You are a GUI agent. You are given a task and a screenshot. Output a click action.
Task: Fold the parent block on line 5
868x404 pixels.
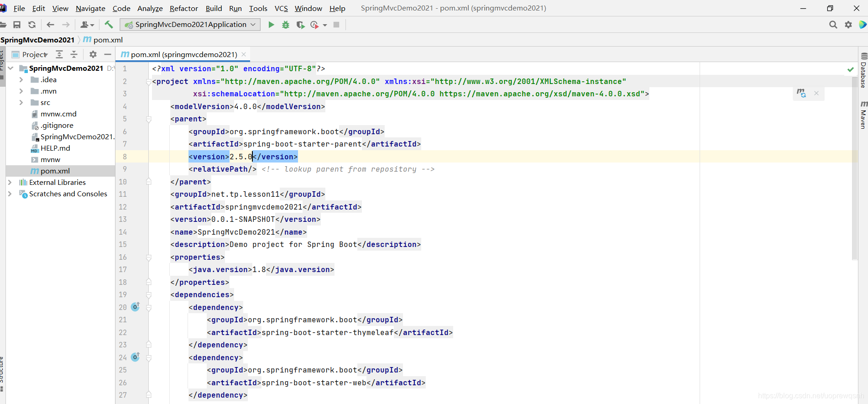(149, 119)
